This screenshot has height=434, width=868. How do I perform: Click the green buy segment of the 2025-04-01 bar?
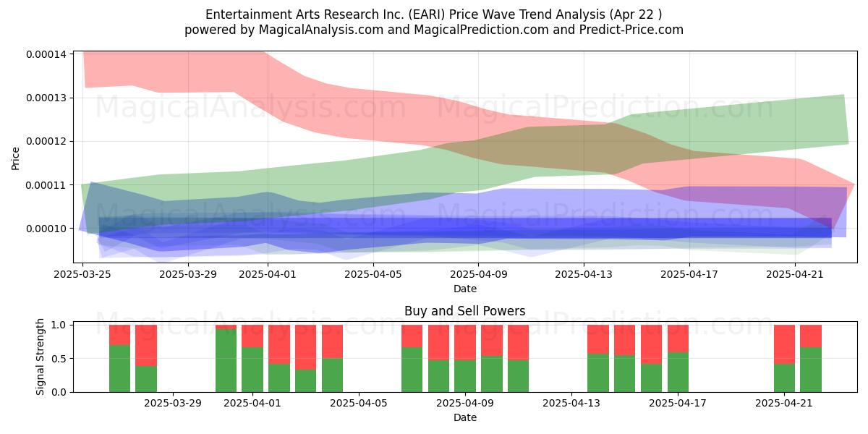(x=252, y=370)
